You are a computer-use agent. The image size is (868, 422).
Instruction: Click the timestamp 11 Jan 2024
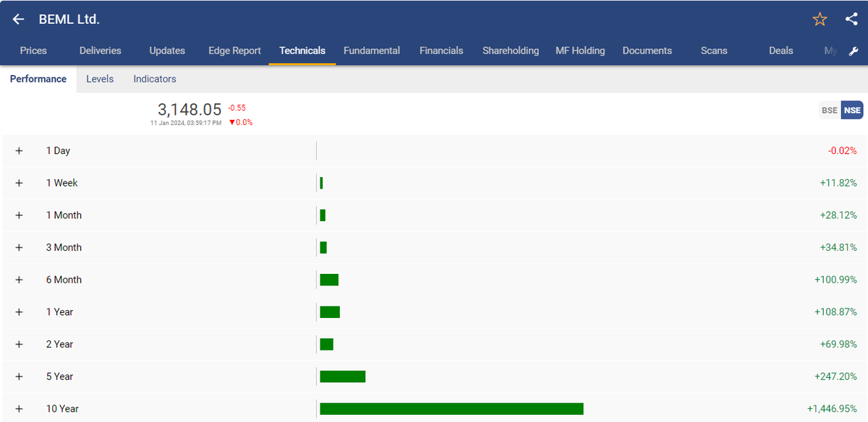(186, 124)
